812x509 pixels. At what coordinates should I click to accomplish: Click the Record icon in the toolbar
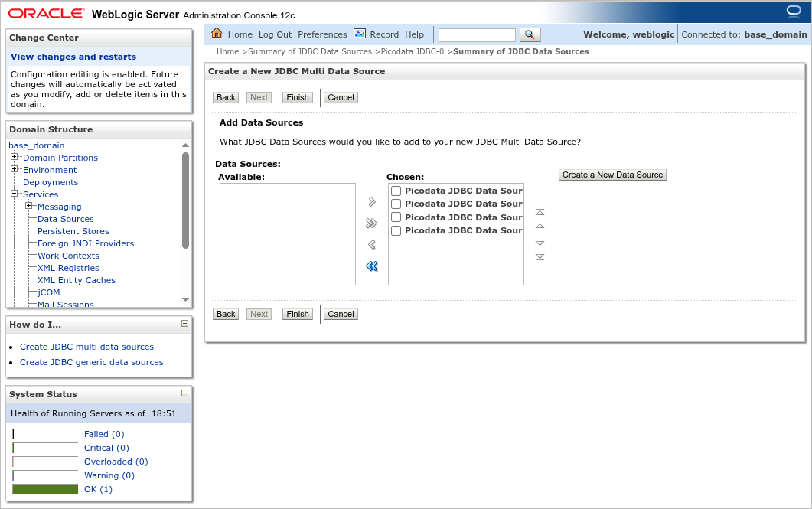pos(359,34)
